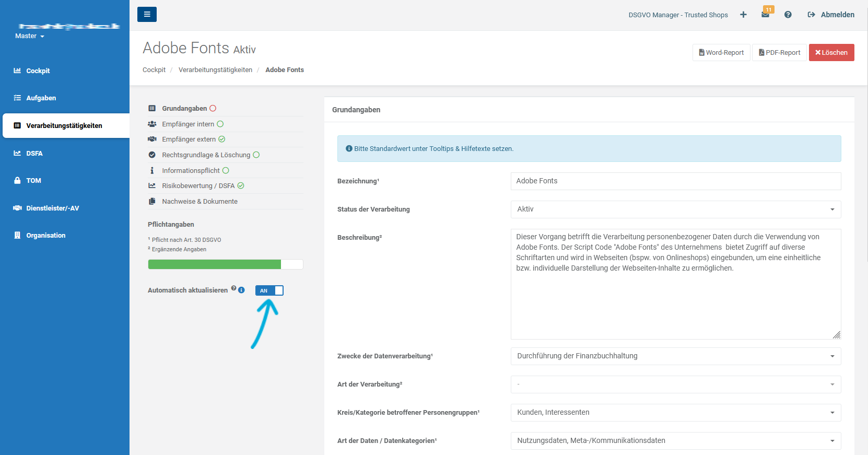
Task: Go to Verarbeitungstätigkeiten breadcrumb link
Action: (x=215, y=69)
